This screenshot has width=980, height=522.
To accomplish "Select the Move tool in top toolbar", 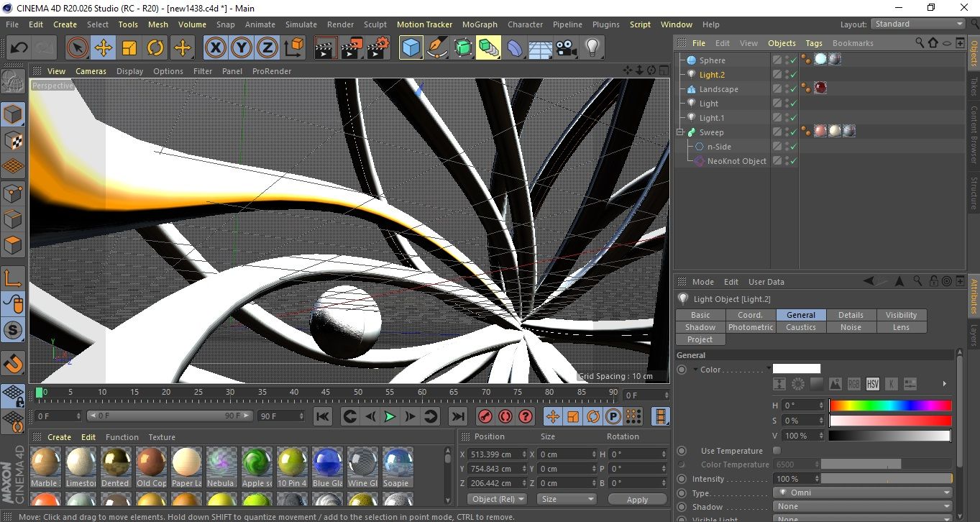I will pos(104,48).
